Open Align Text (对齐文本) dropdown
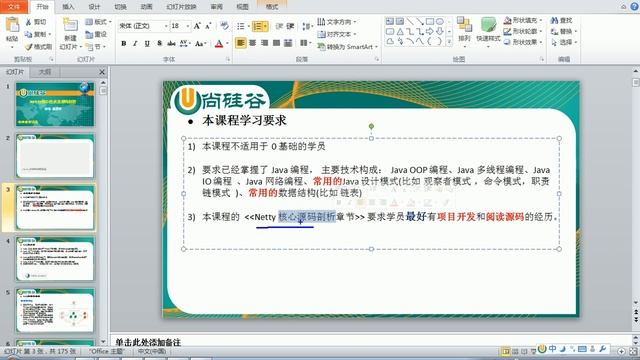This screenshot has width=640, height=360. tap(337, 34)
